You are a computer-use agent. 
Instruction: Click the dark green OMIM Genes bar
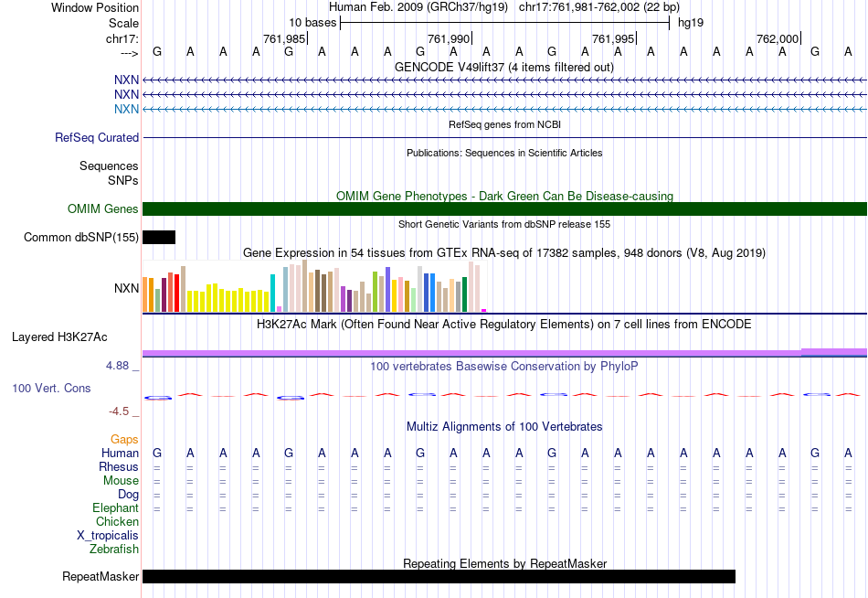504,209
